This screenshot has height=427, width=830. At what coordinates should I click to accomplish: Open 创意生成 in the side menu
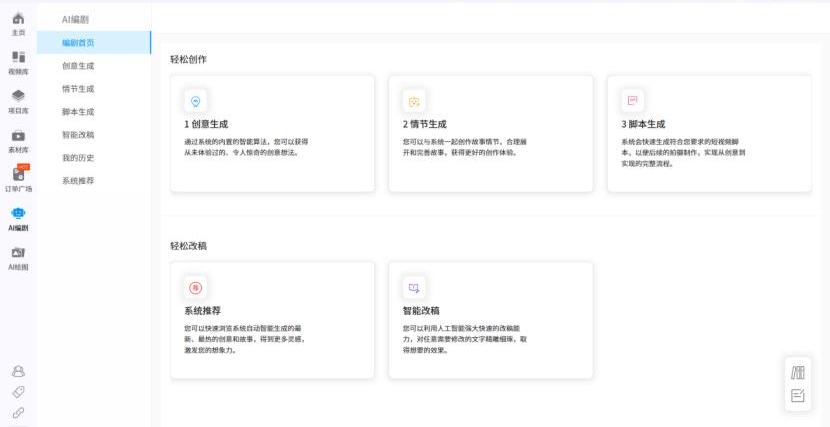point(78,66)
